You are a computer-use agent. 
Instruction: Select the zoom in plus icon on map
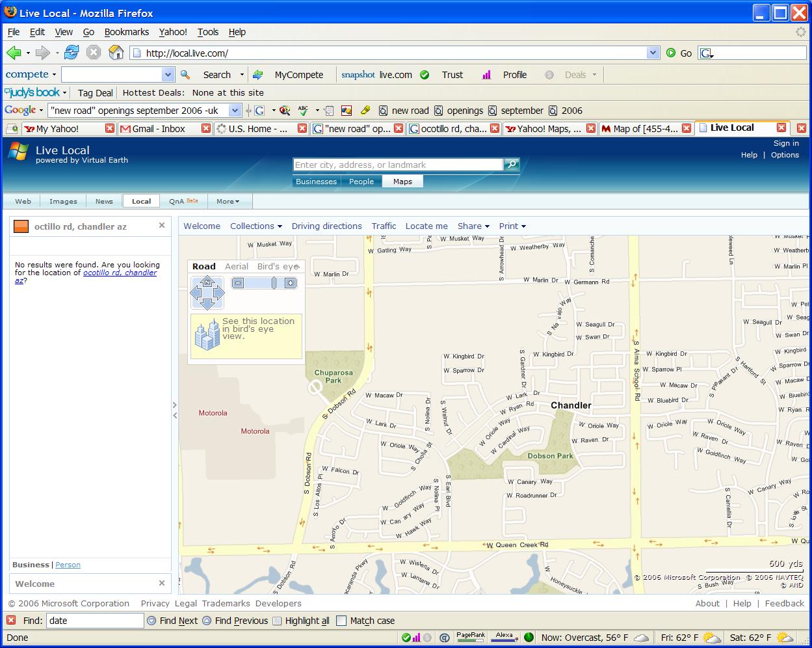291,282
